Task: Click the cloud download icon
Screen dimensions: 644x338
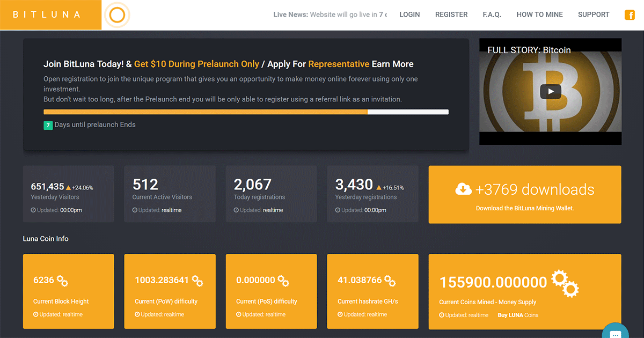Action: click(x=464, y=189)
